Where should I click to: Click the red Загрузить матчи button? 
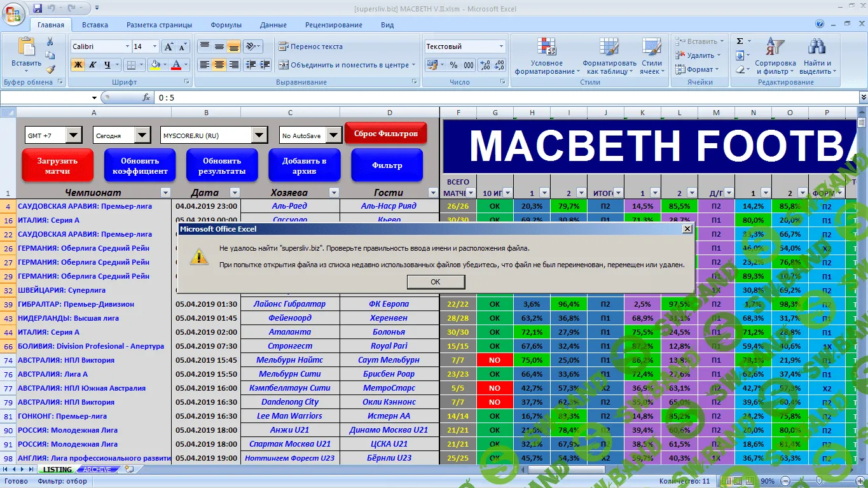click(57, 165)
